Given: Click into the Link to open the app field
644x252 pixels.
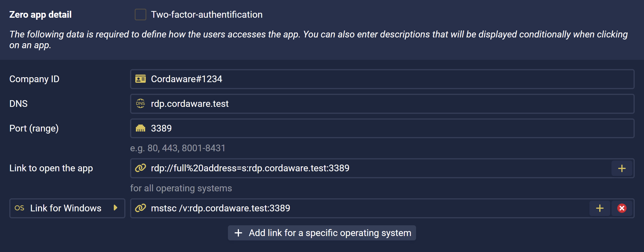Looking at the screenshot, I should pos(371,168).
